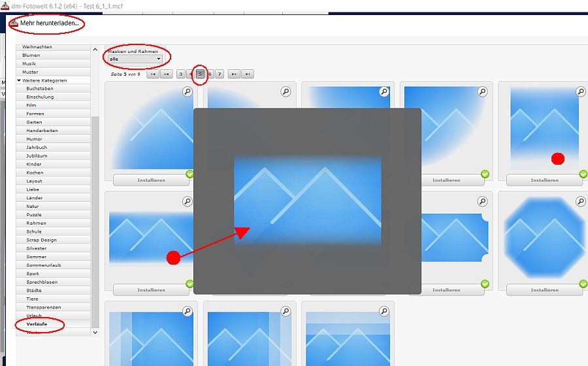Magnify the third mask in the top row
The width and height of the screenshot is (588, 366).
coord(384,91)
